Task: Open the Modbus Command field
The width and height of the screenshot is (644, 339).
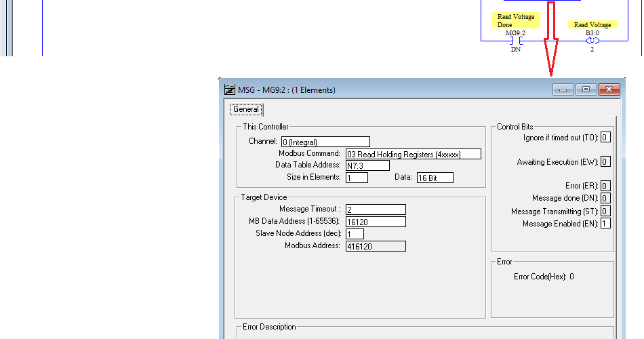Action: pos(414,155)
